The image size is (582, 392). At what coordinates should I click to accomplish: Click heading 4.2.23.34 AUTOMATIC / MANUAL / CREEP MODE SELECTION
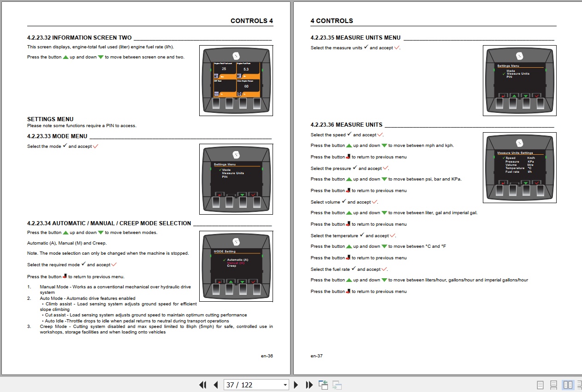(109, 223)
